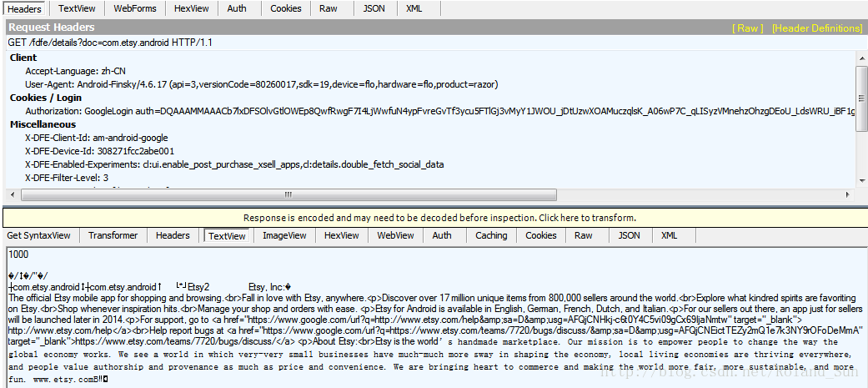Click vertical scrollbar down arrow in headers pane
868x388 pixels.
[862, 181]
